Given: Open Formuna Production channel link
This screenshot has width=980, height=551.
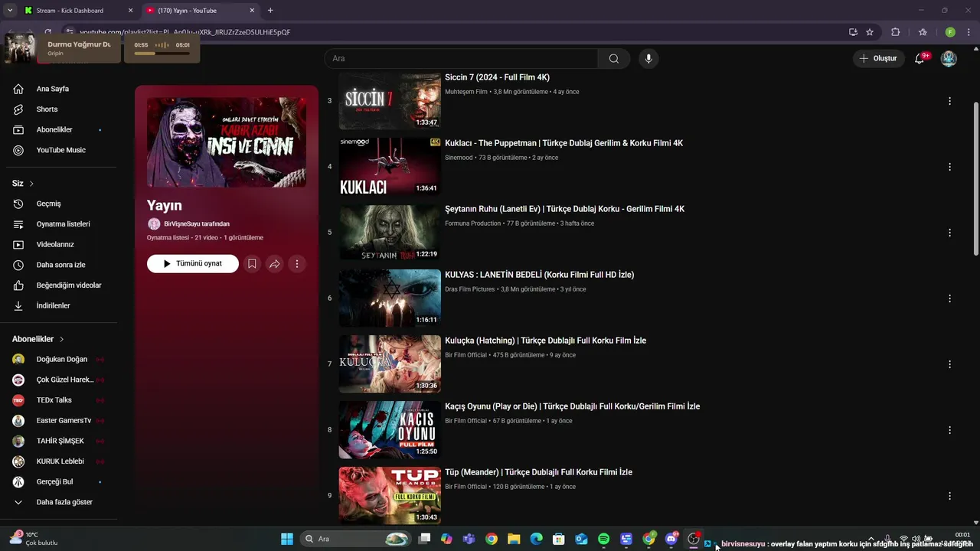Looking at the screenshot, I should click(472, 223).
